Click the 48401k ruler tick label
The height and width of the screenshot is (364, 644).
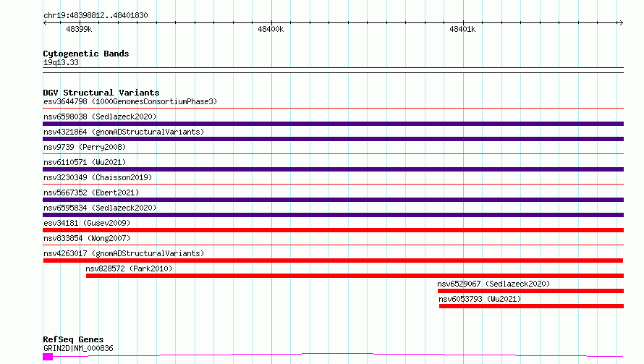(462, 29)
